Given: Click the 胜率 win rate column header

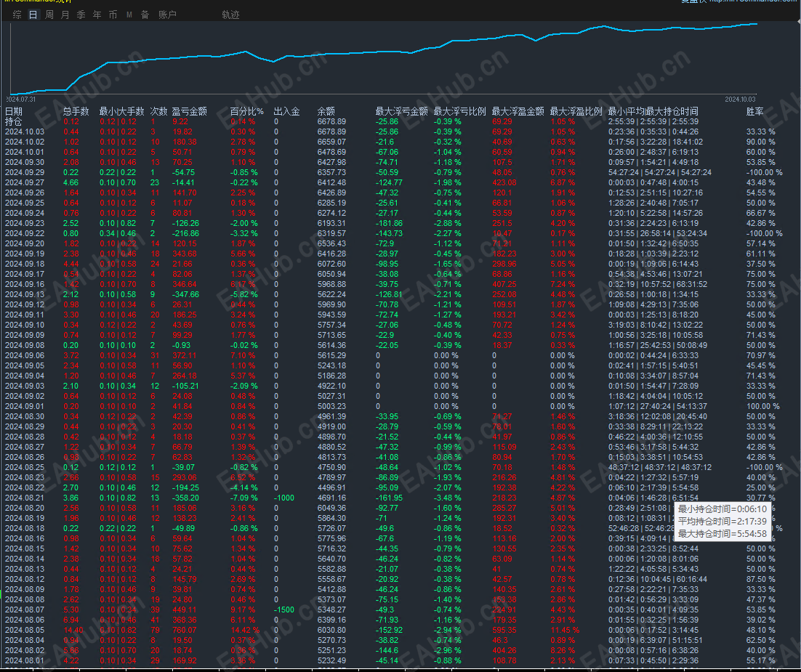Looking at the screenshot, I should coord(754,111).
